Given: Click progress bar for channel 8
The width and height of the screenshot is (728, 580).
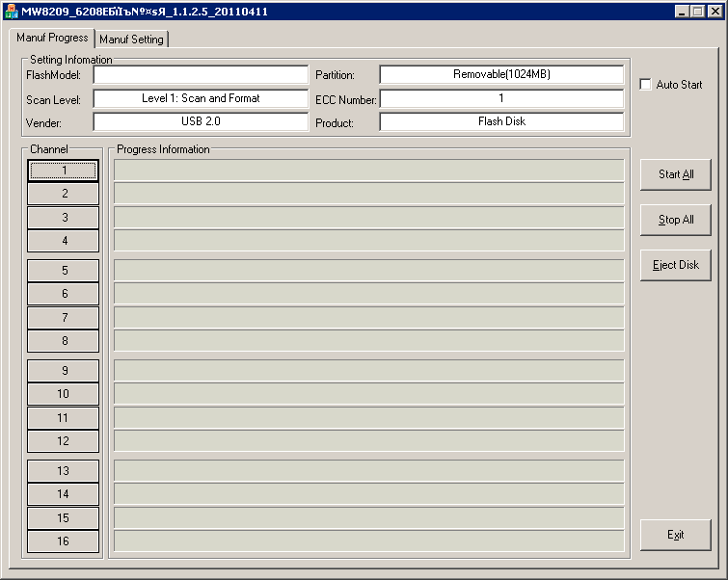Looking at the screenshot, I should pyautogui.click(x=369, y=341).
